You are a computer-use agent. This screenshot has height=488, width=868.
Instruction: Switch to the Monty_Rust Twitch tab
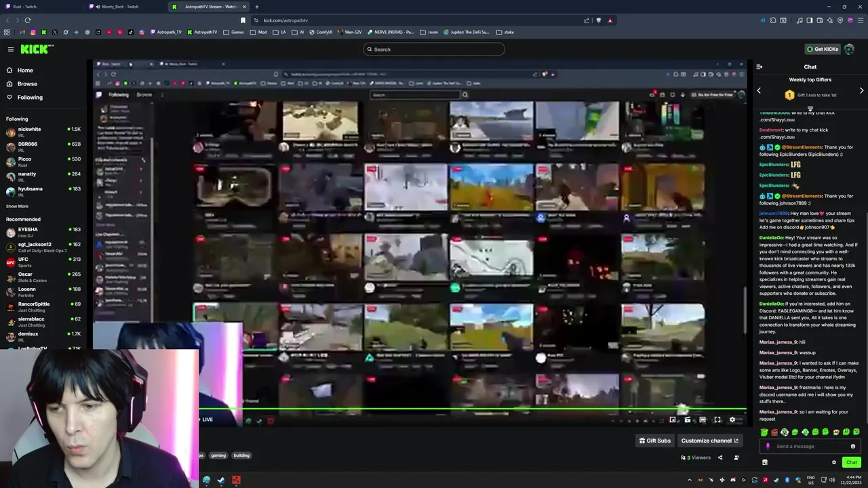pyautogui.click(x=124, y=7)
